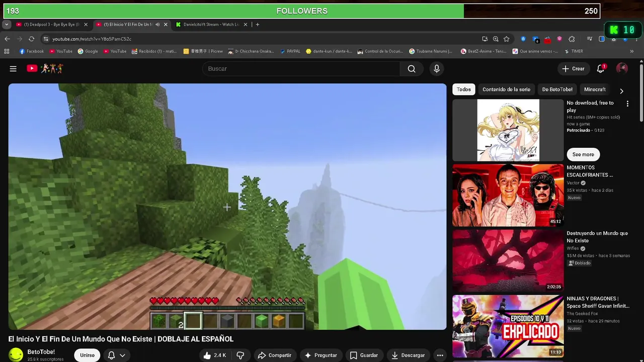644x362 pixels.
Task: Click the BetoTobe! channel avatar
Action: click(16, 355)
